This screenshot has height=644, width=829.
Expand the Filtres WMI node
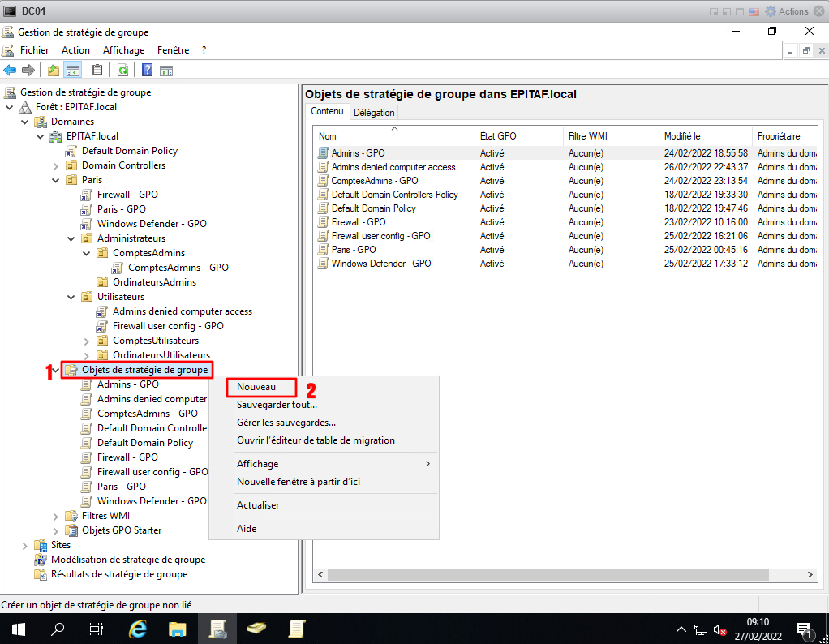56,516
